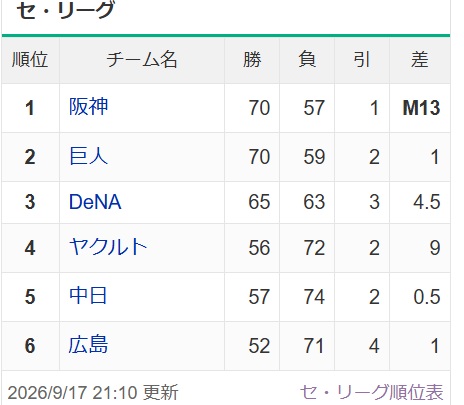This screenshot has height=405, width=464.
Task: Click the 引 column header
Action: (x=362, y=60)
